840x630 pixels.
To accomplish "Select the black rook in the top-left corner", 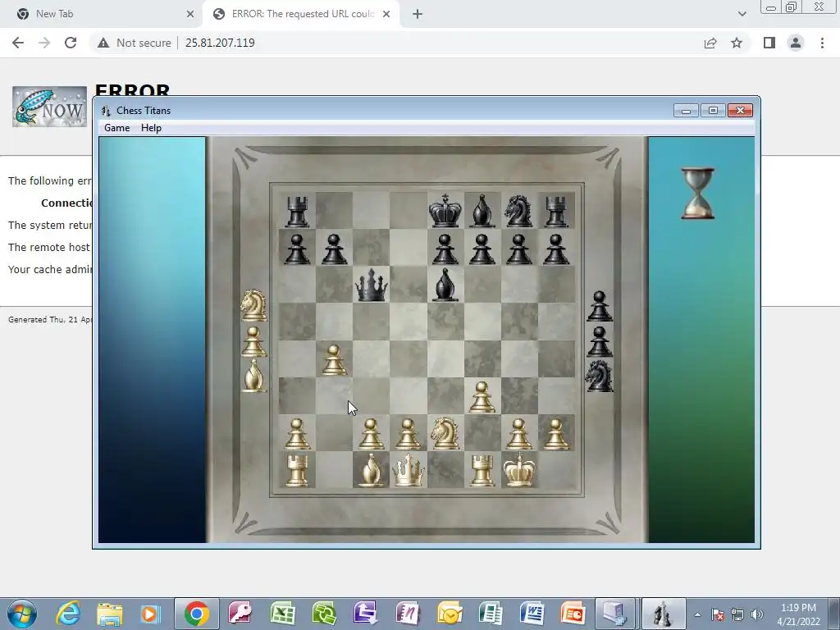I will point(297,212).
